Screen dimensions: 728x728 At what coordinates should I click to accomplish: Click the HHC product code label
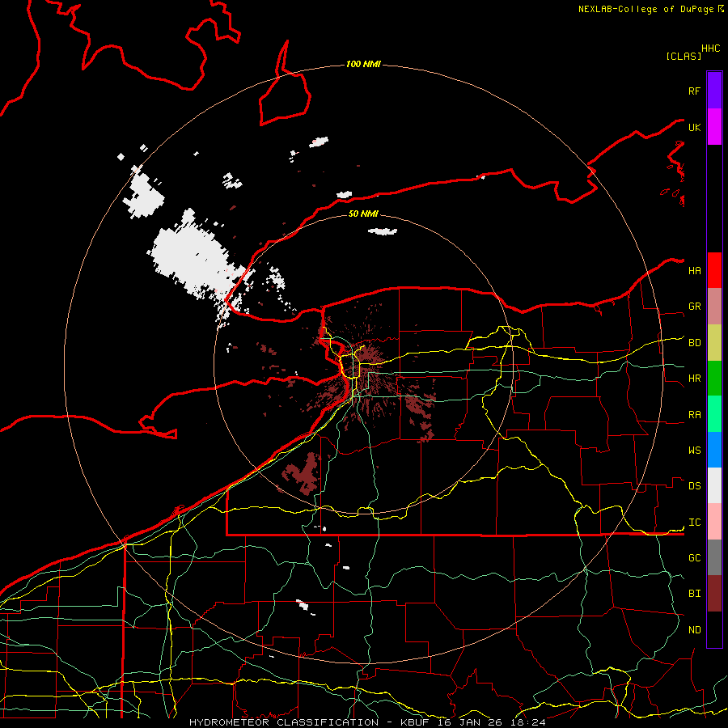tap(710, 49)
